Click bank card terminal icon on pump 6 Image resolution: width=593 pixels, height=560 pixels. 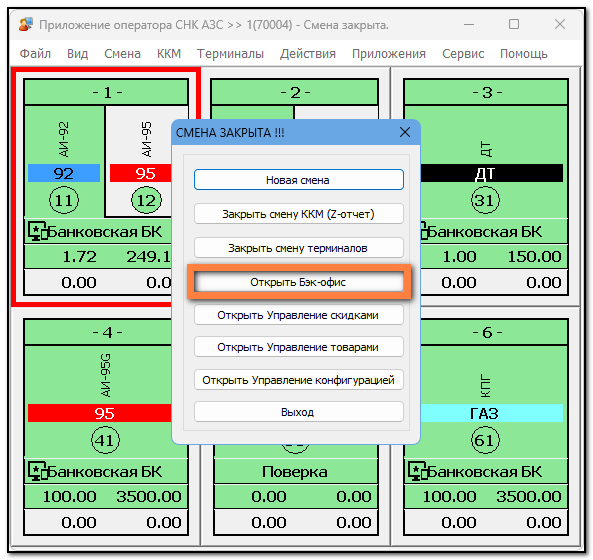pyautogui.click(x=417, y=471)
